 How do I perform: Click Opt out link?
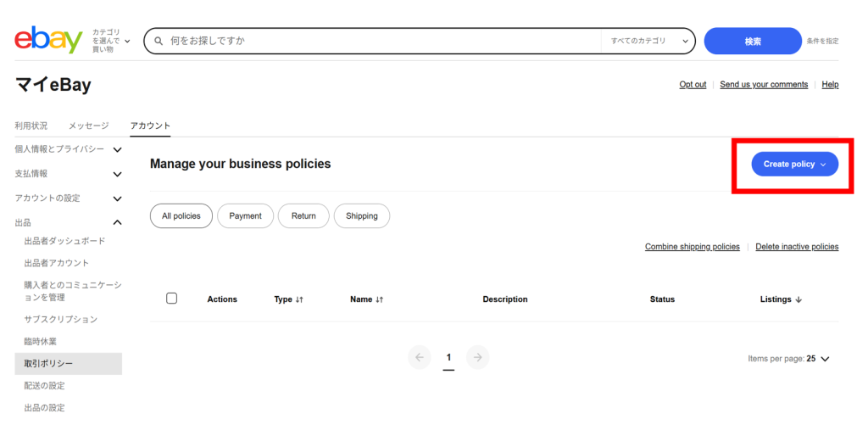click(693, 84)
